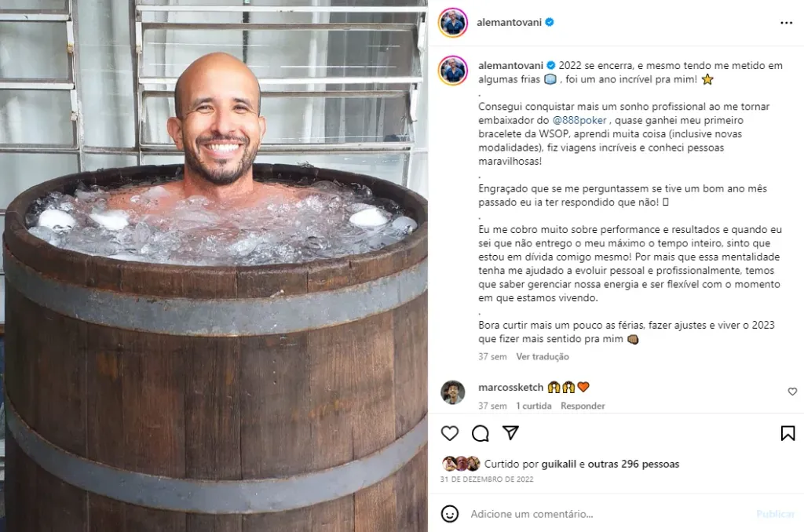Open the ice barrel photo

tap(214, 266)
